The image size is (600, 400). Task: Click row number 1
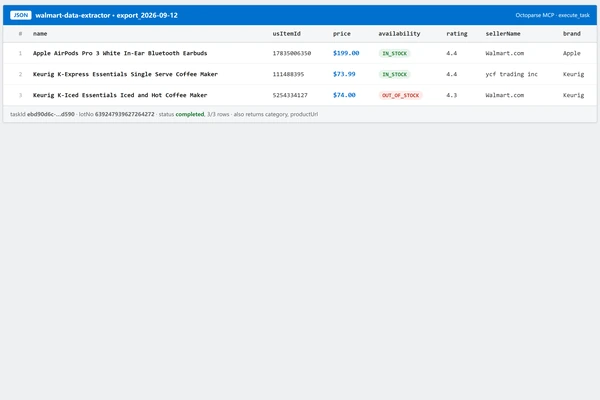20,53
